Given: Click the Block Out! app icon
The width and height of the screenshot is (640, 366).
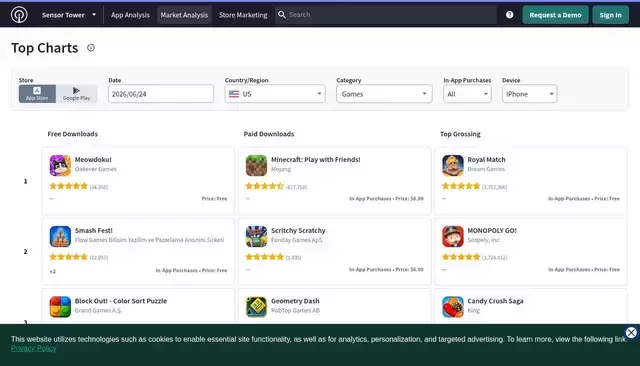Looking at the screenshot, I should click(x=60, y=307).
